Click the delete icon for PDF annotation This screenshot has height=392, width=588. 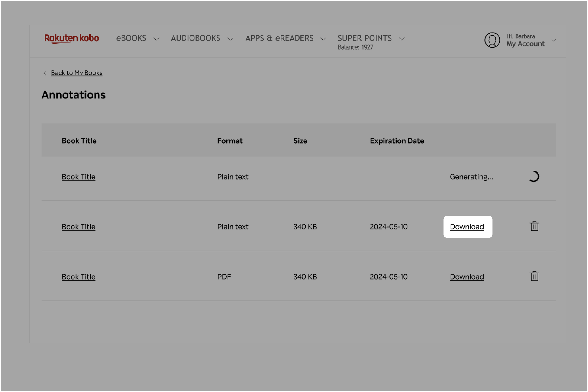[534, 276]
